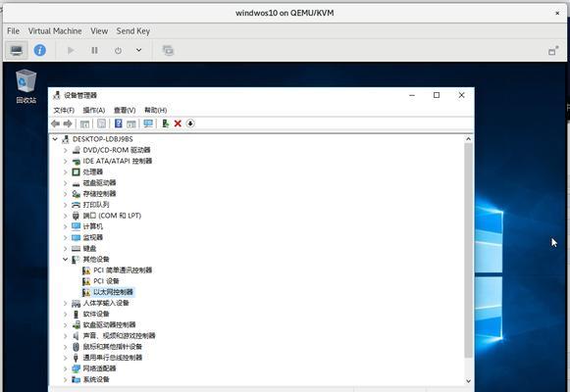Image resolution: width=570 pixels, height=392 pixels.
Task: Click the Run (play) virtual machine icon
Action: point(71,50)
